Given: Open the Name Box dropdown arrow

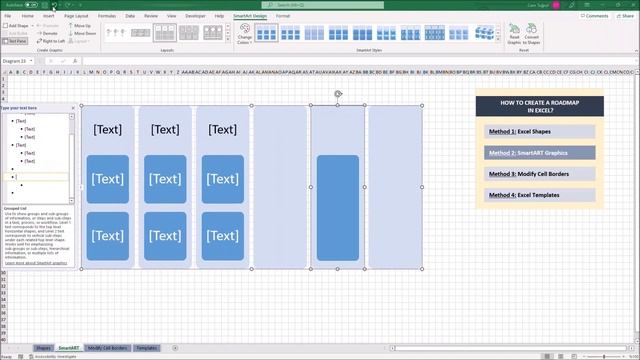Looking at the screenshot, I should coord(31,61).
